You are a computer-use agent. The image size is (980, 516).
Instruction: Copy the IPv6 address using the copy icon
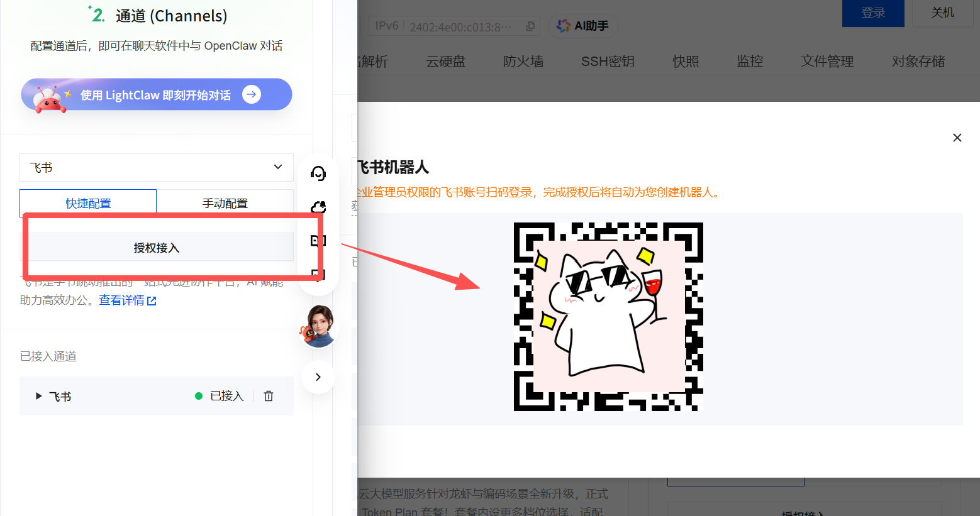[x=530, y=26]
